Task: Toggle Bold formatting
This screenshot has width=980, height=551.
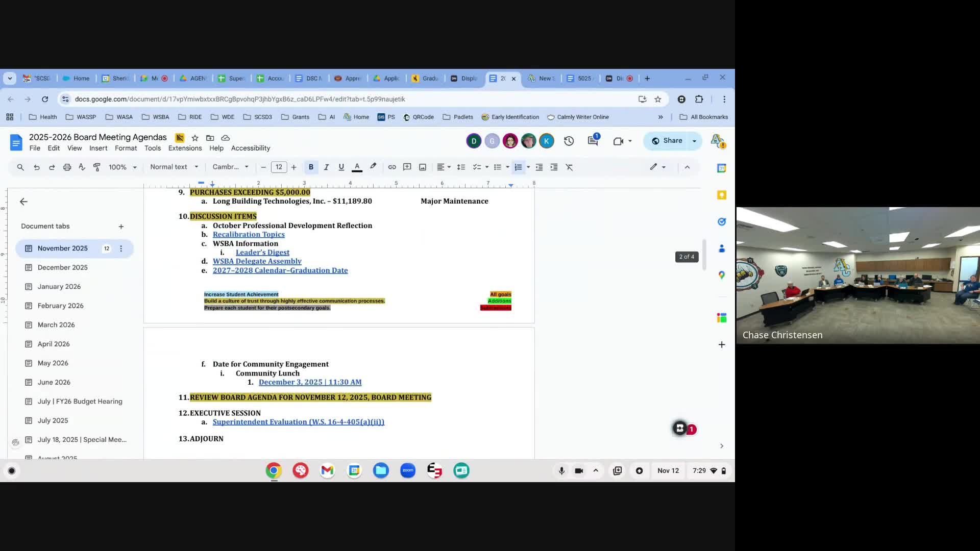Action: (311, 167)
